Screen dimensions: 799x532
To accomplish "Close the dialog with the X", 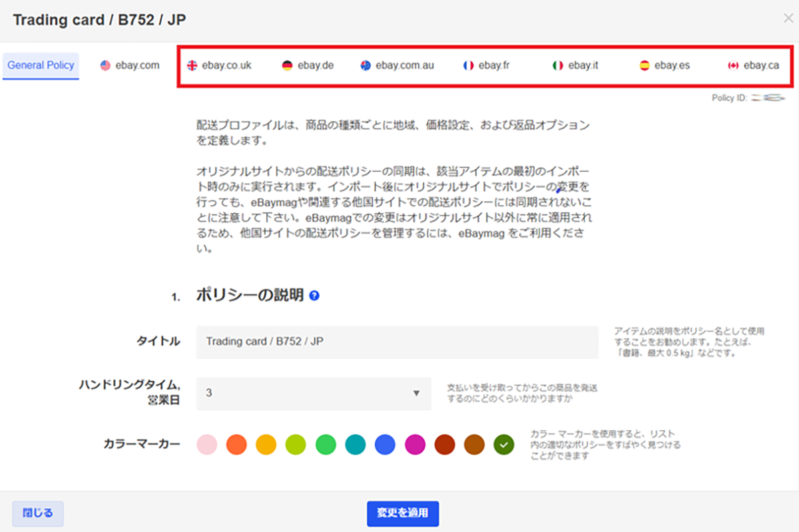I will click(x=788, y=19).
